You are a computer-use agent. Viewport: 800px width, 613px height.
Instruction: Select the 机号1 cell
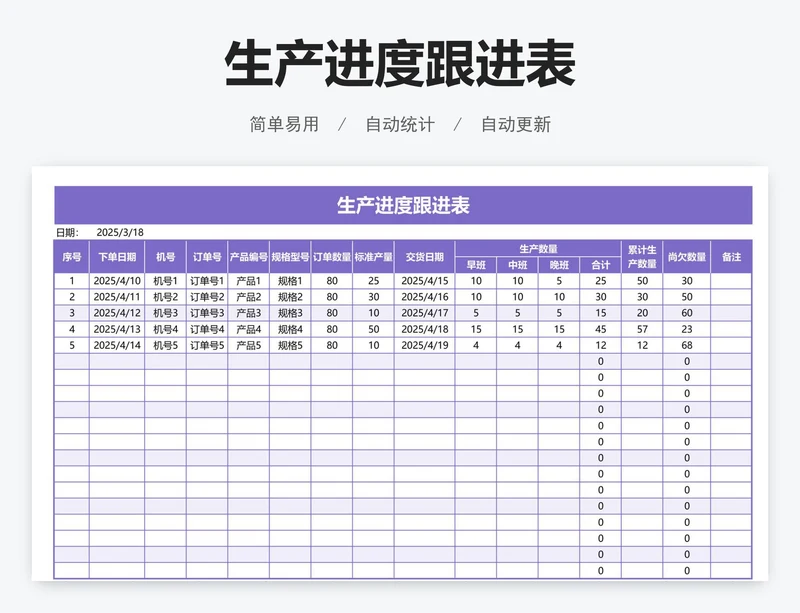tap(165, 281)
